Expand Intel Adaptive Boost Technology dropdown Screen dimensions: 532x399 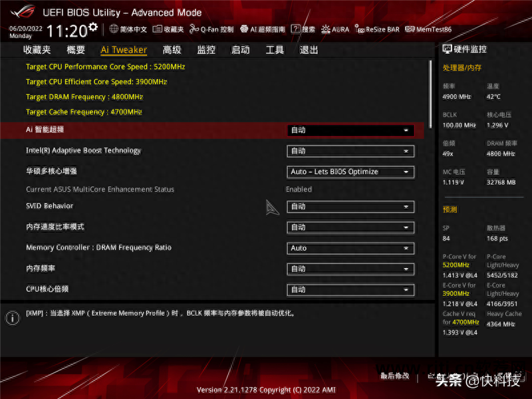click(350, 151)
